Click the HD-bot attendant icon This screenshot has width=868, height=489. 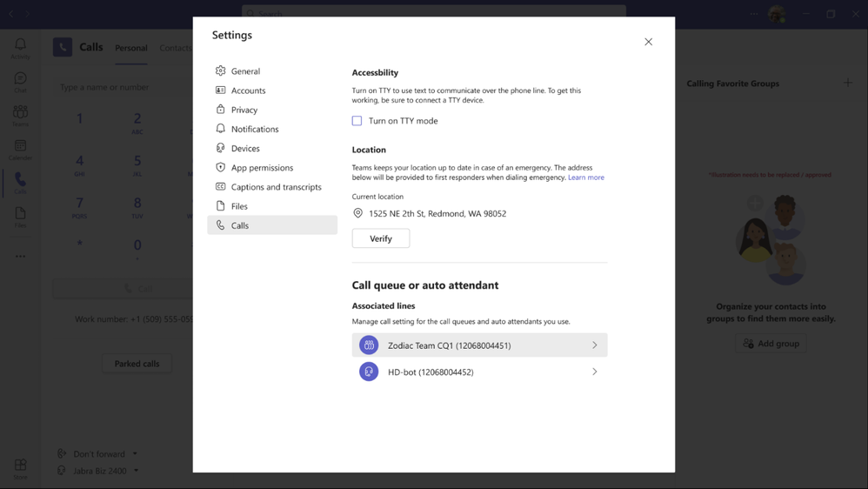pos(369,372)
